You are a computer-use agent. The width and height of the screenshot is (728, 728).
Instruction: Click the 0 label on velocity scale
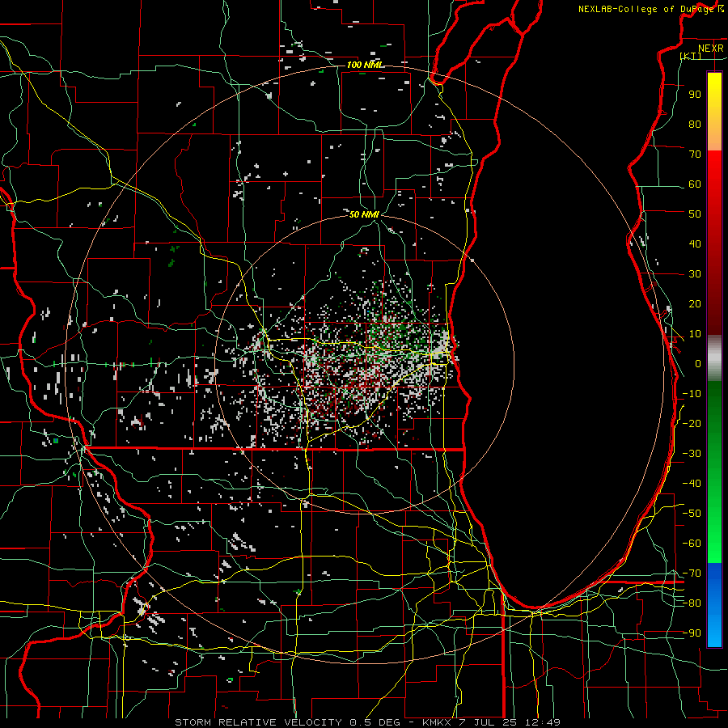(x=698, y=363)
